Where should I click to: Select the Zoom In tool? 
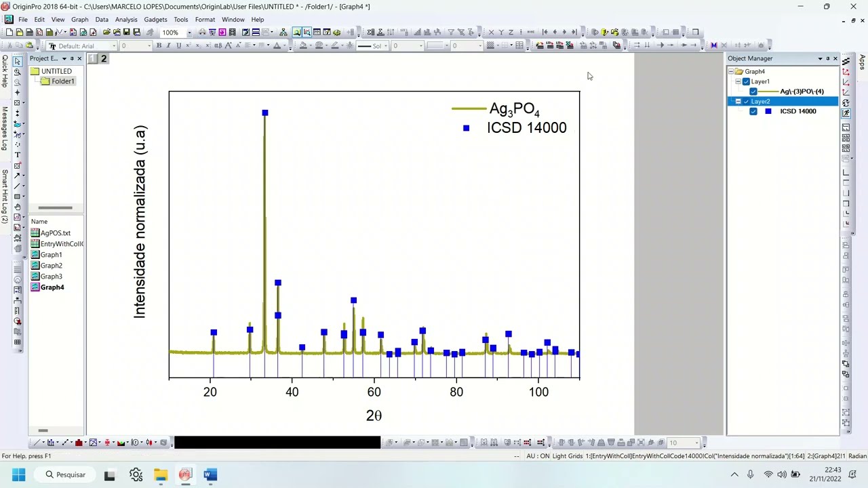(17, 72)
